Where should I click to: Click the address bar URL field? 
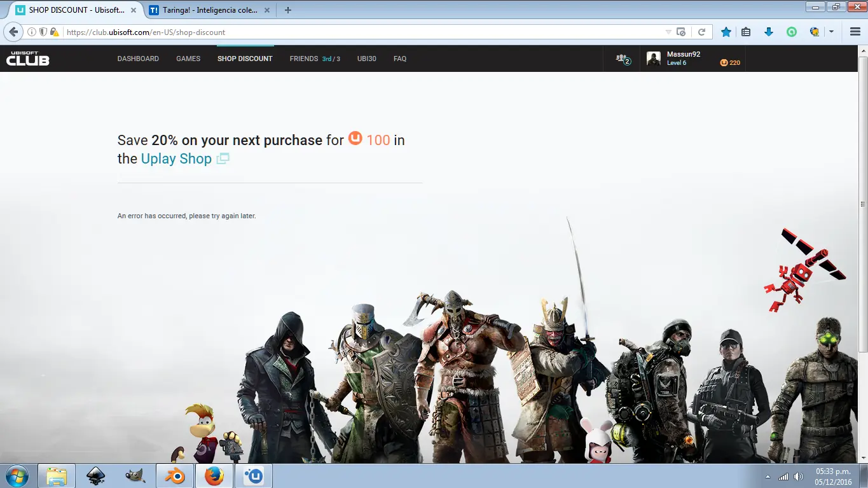[x=362, y=32]
